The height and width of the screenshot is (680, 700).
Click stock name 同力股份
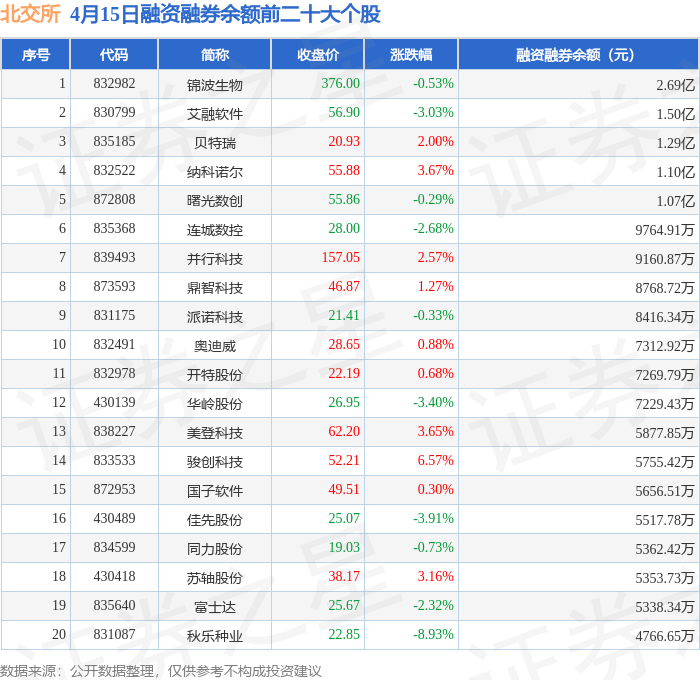(215, 549)
